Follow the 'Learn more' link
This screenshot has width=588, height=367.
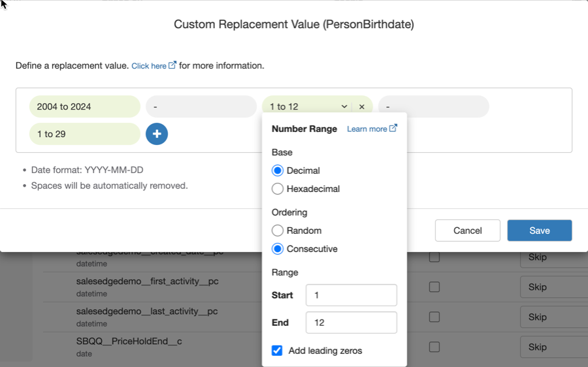point(367,129)
